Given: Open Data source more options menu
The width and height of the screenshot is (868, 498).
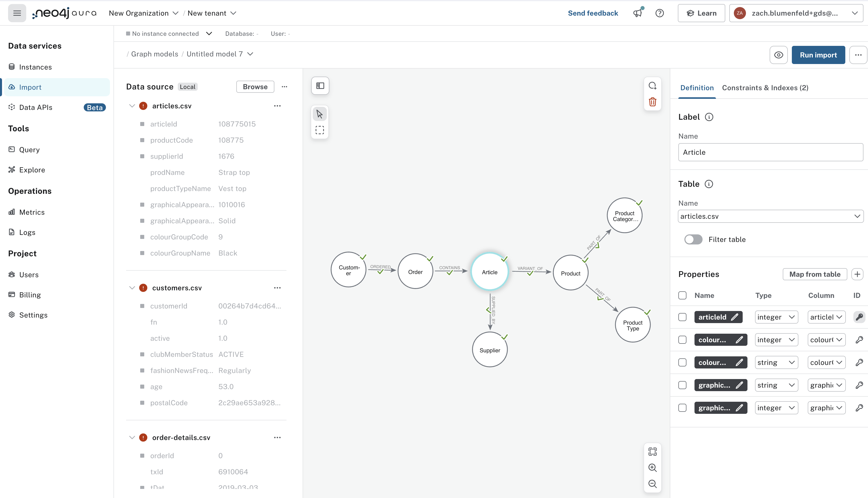Looking at the screenshot, I should click(284, 86).
